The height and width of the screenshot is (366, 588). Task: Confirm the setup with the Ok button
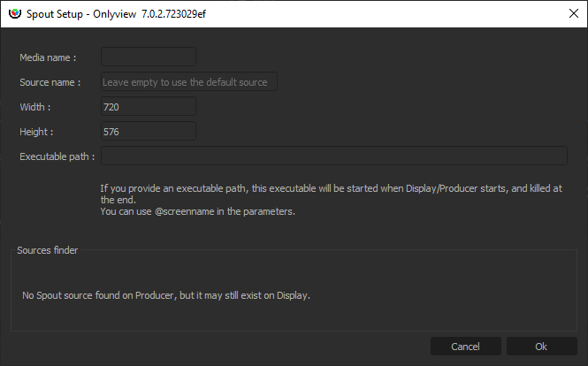point(541,346)
